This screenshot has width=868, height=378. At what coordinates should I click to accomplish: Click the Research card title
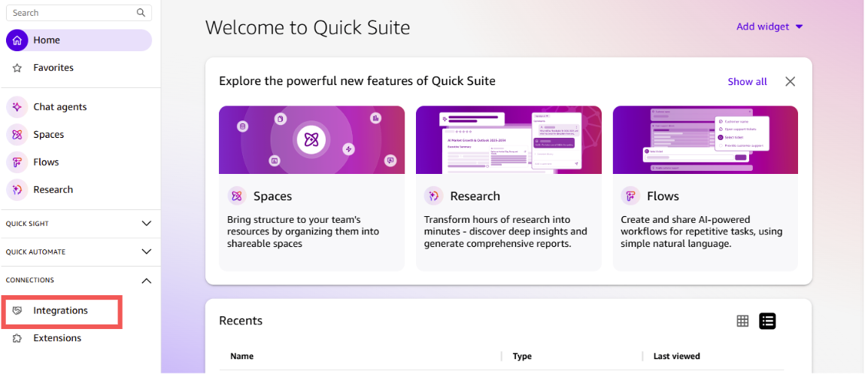click(475, 197)
